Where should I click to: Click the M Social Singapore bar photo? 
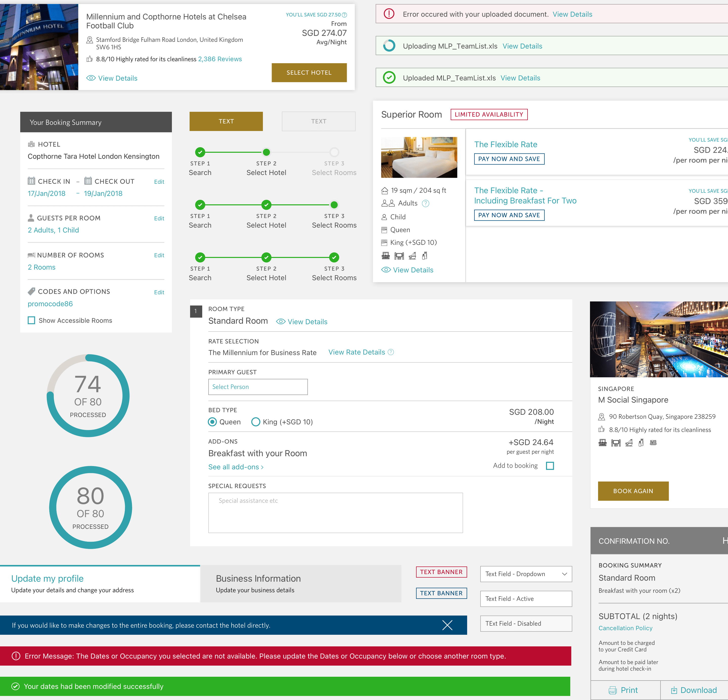click(x=659, y=339)
